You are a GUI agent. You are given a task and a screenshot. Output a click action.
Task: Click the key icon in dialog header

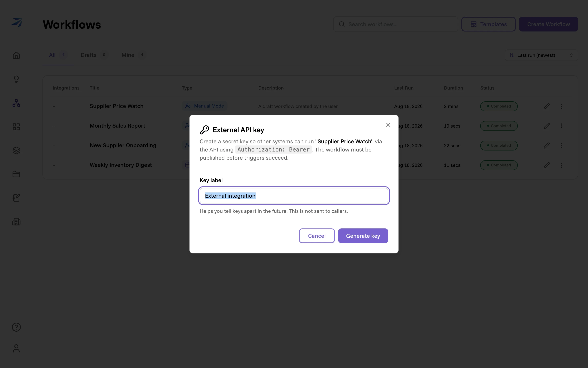pos(205,130)
